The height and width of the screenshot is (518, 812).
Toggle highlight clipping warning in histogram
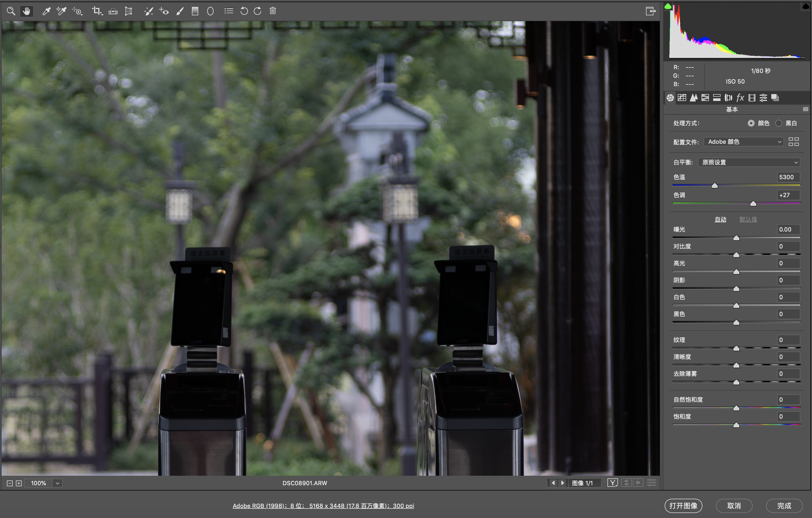805,6
